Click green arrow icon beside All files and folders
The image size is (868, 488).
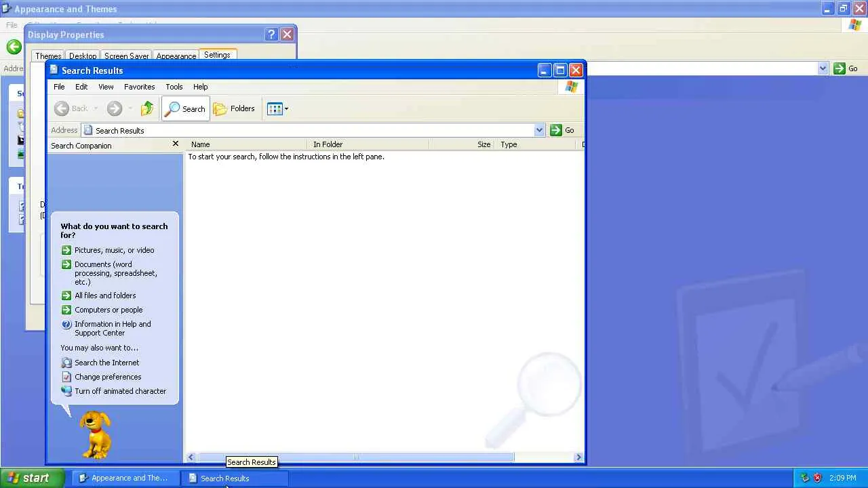[66, 296]
